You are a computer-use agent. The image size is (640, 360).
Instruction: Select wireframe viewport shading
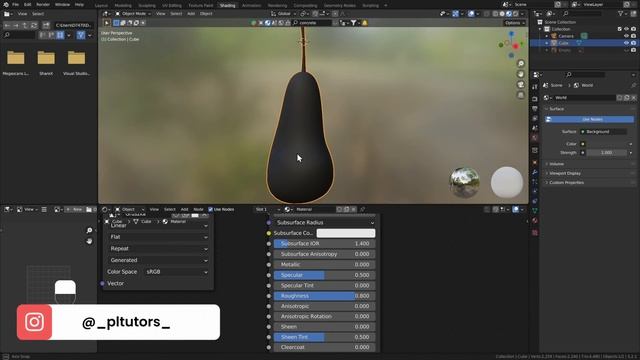pyautogui.click(x=495, y=13)
